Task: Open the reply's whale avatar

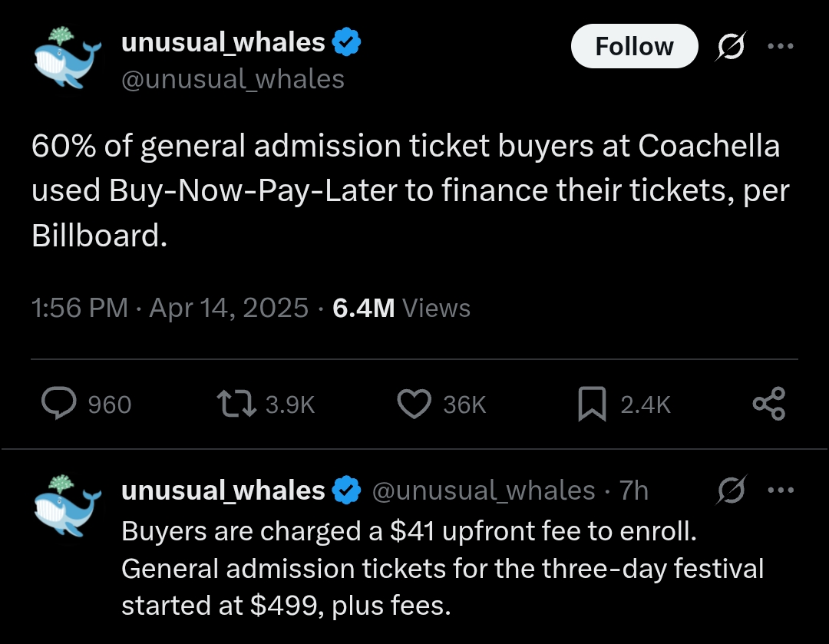Action: (68, 508)
